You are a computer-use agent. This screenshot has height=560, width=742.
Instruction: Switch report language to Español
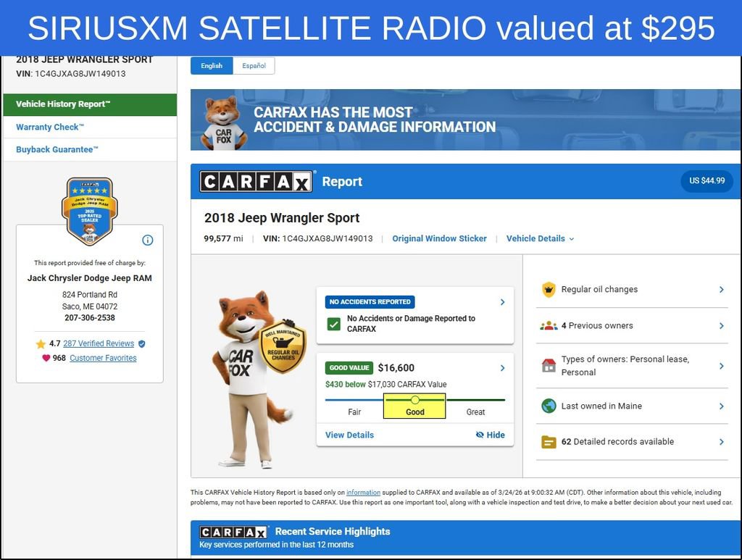click(x=254, y=66)
